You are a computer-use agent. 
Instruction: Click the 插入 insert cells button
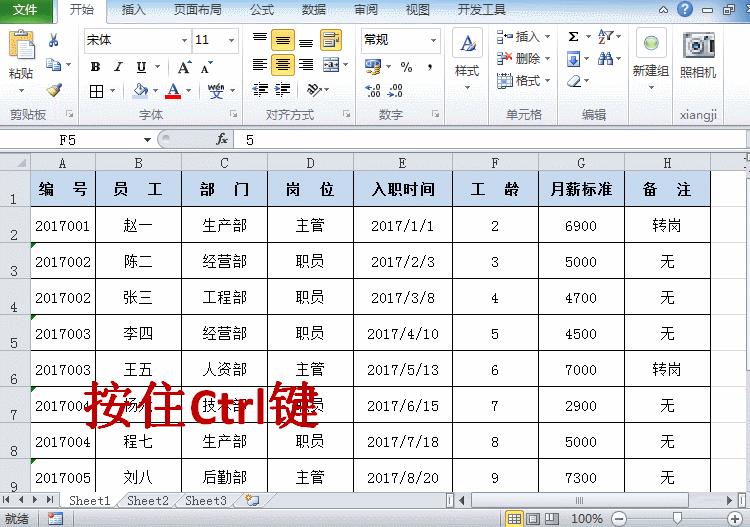click(523, 36)
